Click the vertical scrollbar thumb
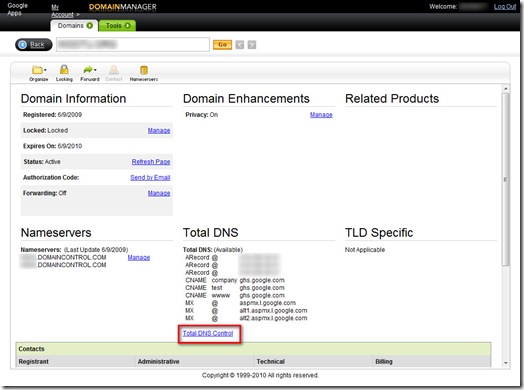This screenshot has height=390, width=524. point(506,179)
